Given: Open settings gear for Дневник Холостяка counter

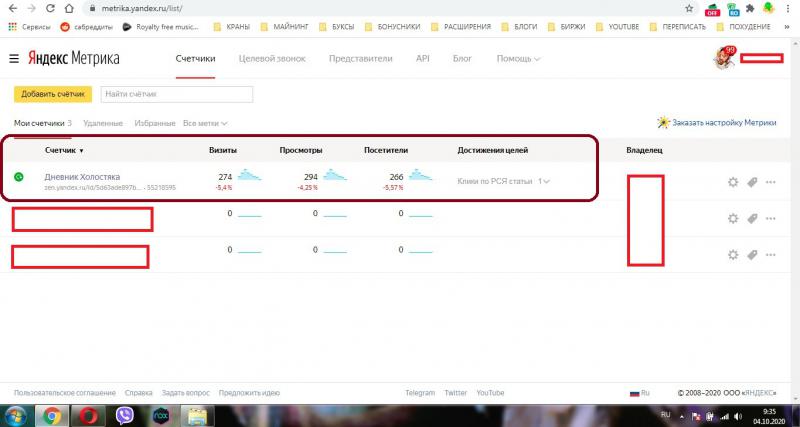Looking at the screenshot, I should click(733, 182).
